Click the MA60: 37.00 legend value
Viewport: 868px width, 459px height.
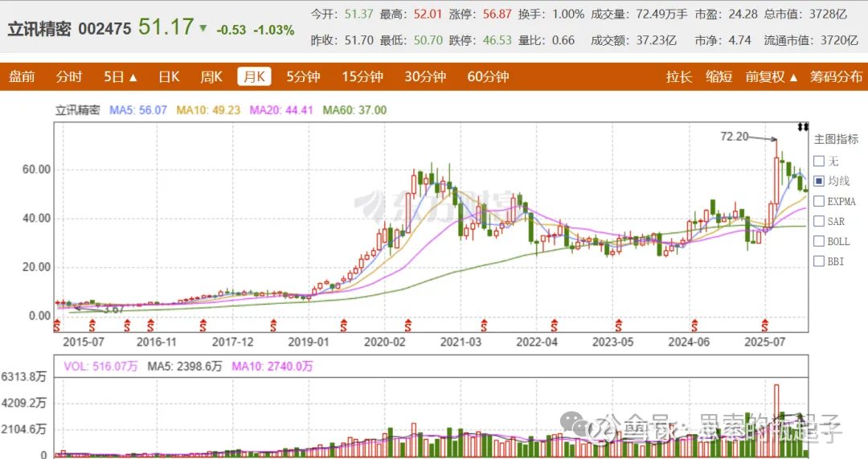pos(354,110)
